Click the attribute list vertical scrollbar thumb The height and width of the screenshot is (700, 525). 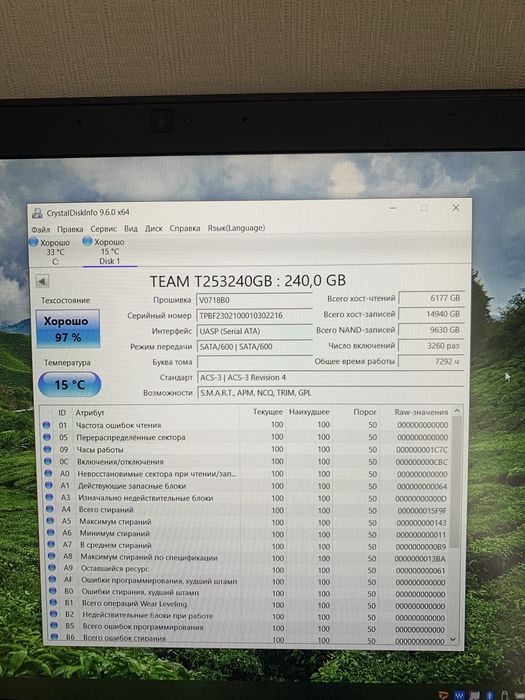455,482
